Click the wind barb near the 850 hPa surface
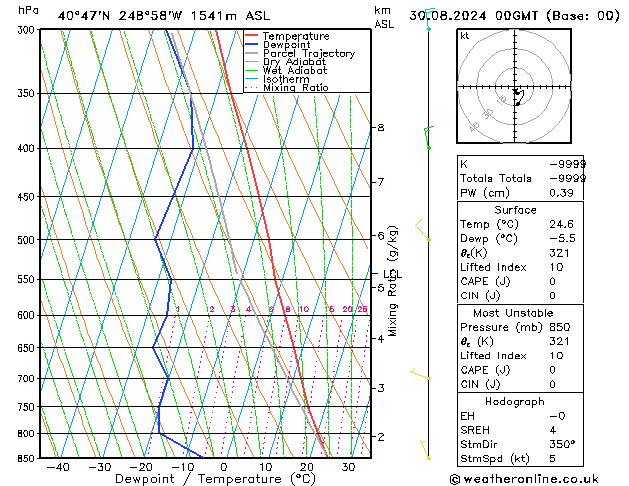The image size is (629, 486). pos(425,448)
